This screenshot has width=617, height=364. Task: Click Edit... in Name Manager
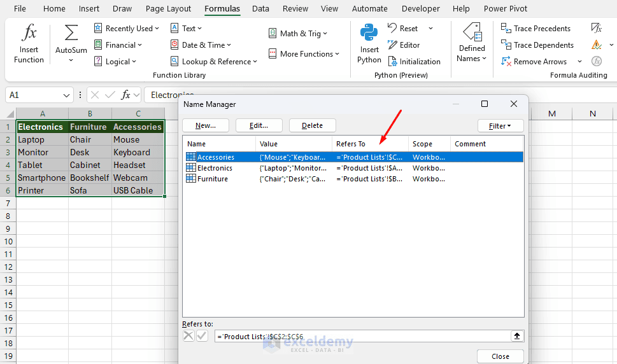259,125
